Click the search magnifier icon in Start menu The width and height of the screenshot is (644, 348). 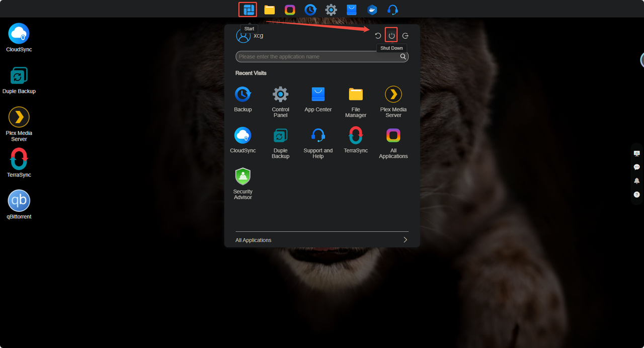(x=403, y=57)
